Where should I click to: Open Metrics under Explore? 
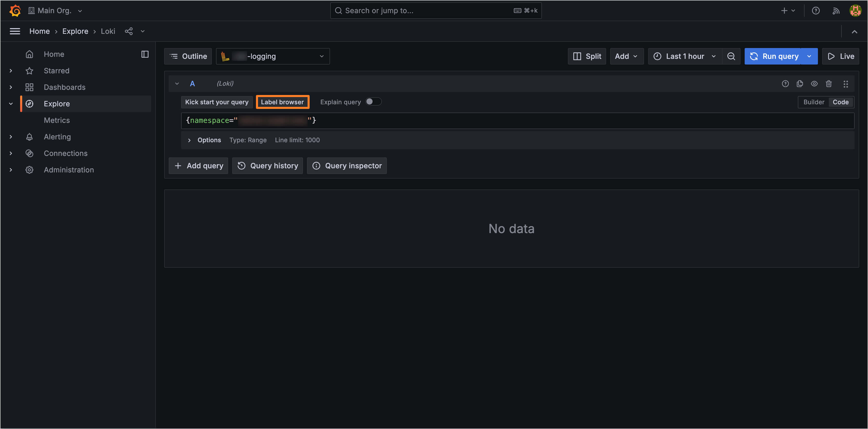(57, 120)
